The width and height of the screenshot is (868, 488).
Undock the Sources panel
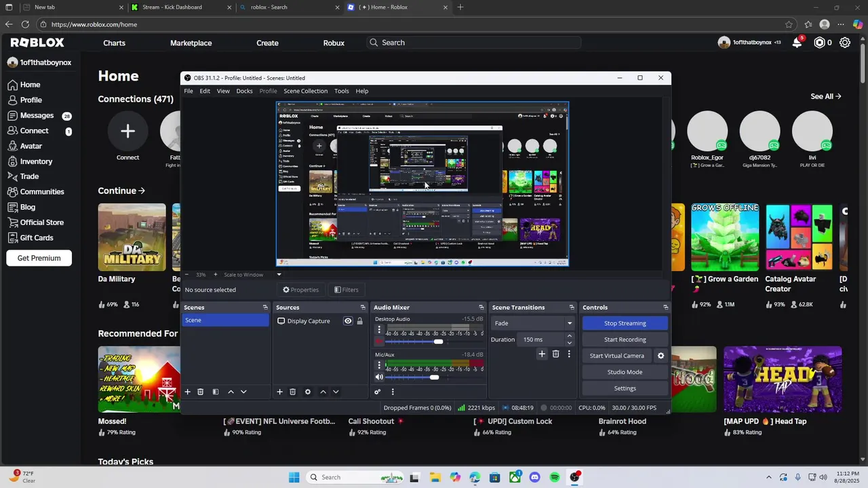(x=362, y=308)
